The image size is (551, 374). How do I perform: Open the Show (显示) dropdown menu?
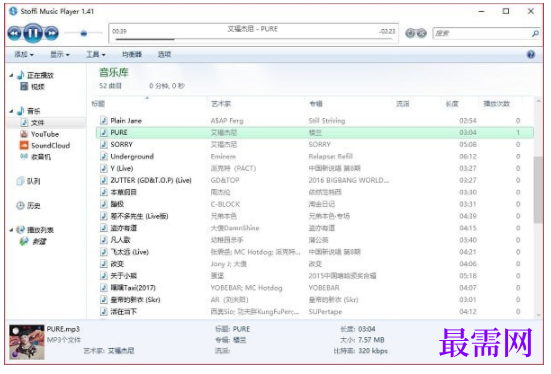[x=60, y=54]
